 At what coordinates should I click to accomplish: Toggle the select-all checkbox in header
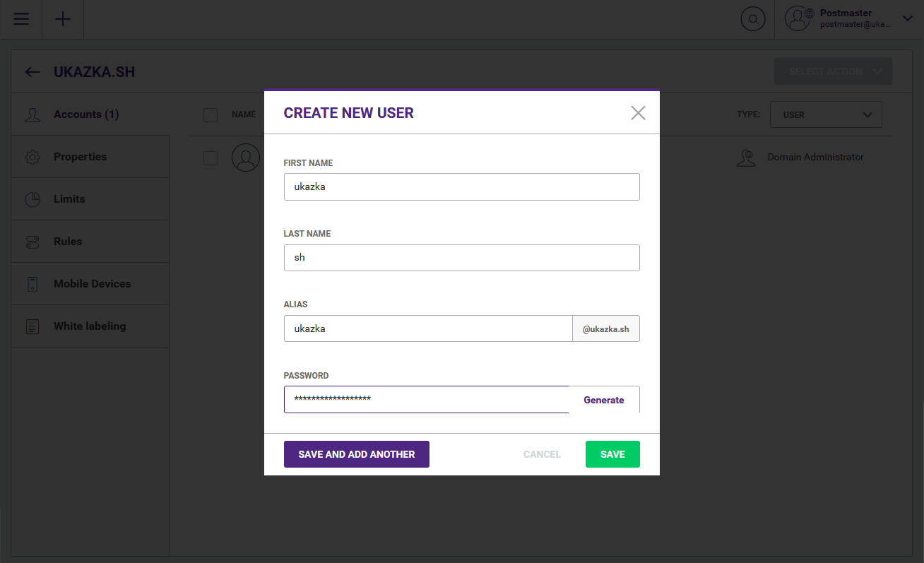pyautogui.click(x=211, y=114)
